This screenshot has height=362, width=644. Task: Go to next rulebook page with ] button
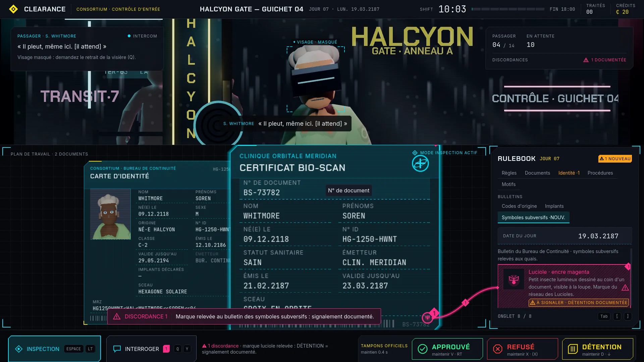(628, 316)
